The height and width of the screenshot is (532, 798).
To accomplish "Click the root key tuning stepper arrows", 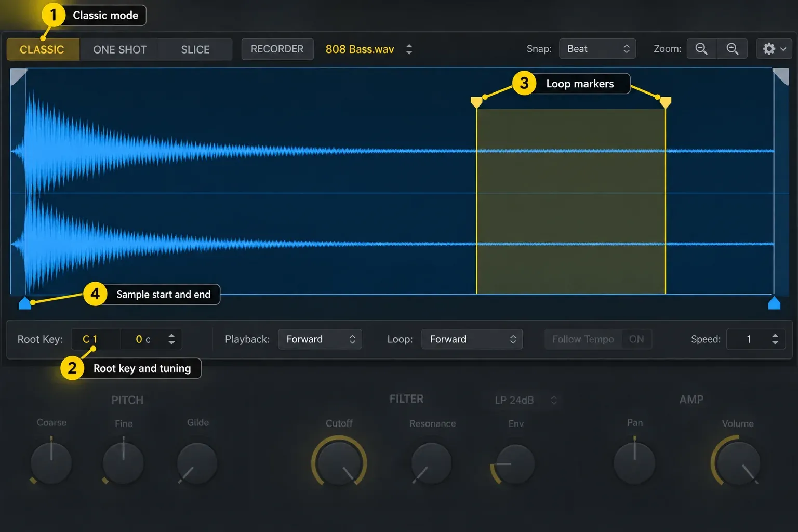I will click(x=171, y=339).
